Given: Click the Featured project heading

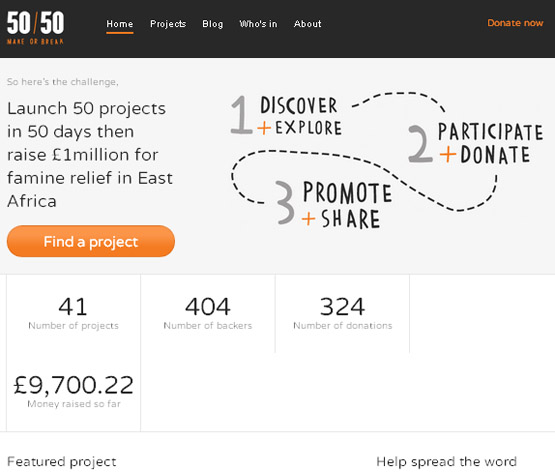Looking at the screenshot, I should pos(62,462).
